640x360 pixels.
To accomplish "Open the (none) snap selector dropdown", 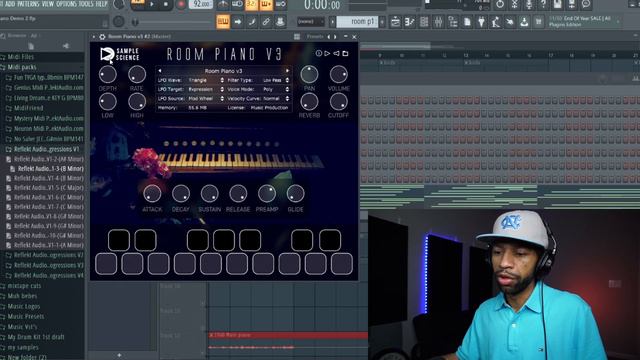I will click(x=310, y=22).
